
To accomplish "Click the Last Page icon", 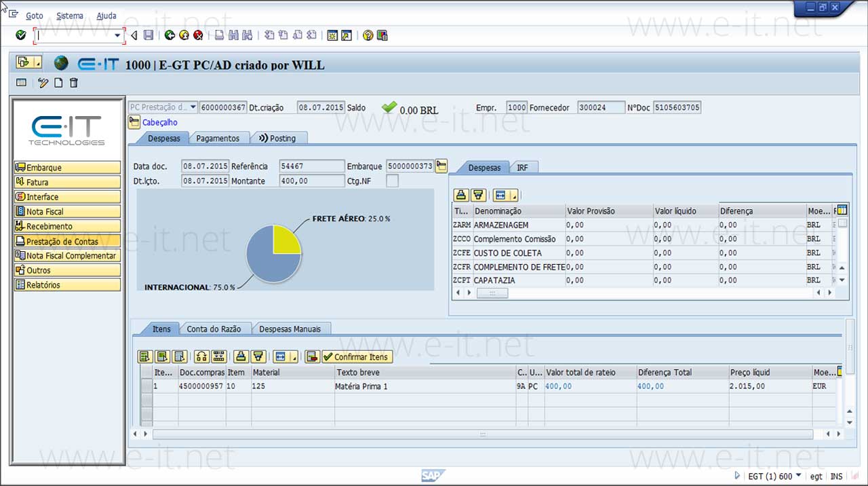I will (311, 35).
